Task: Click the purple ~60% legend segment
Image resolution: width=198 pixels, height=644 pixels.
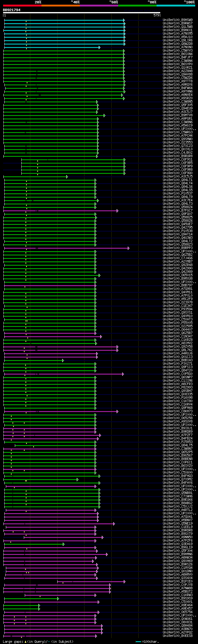Action: [x=99, y=6]
